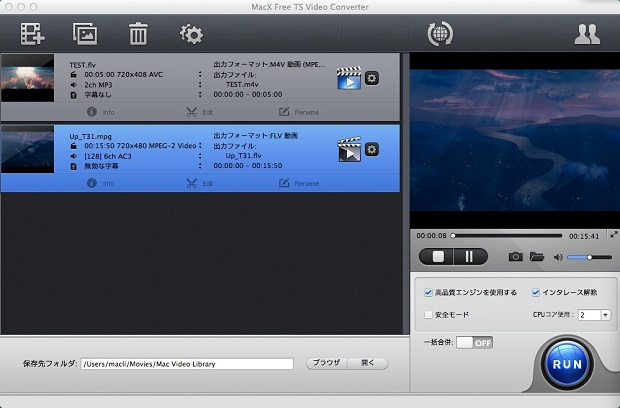Open the gear settings toolbar icon
Image resolution: width=620 pixels, height=408 pixels.
pyautogui.click(x=191, y=34)
